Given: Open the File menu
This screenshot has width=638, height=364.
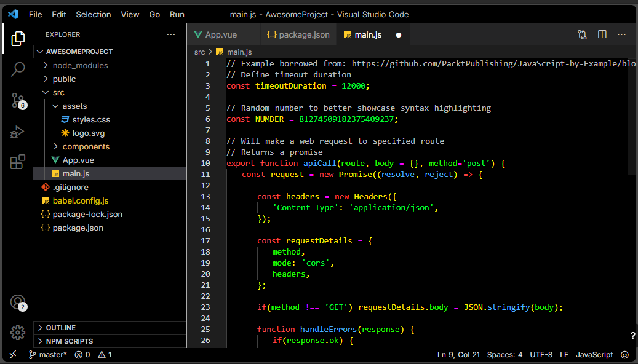Looking at the screenshot, I should click(x=36, y=14).
